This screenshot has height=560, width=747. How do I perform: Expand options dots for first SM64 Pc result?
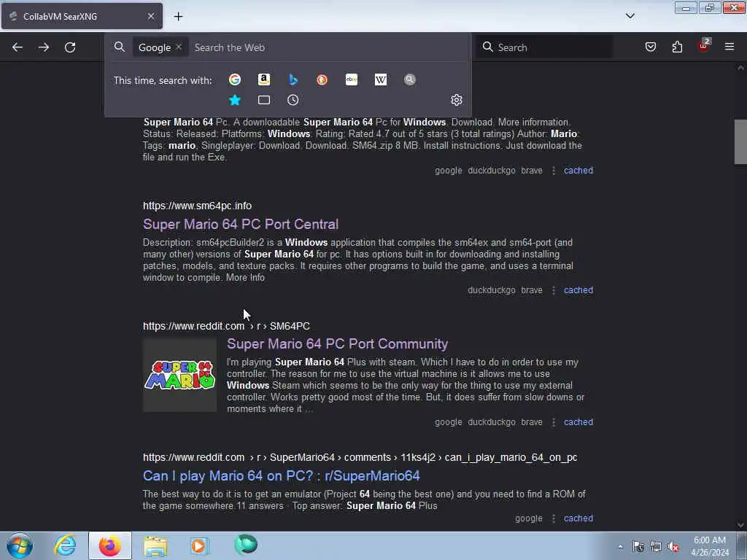coord(554,171)
